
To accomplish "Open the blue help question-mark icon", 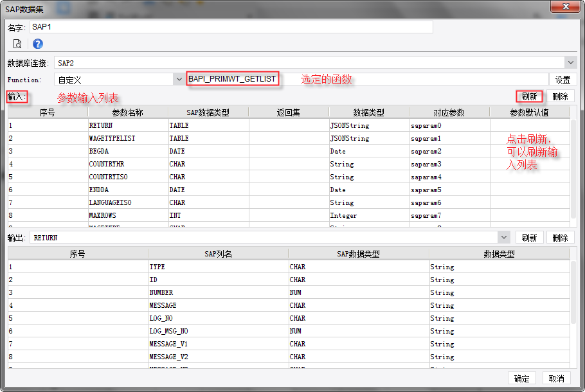I will [x=38, y=44].
